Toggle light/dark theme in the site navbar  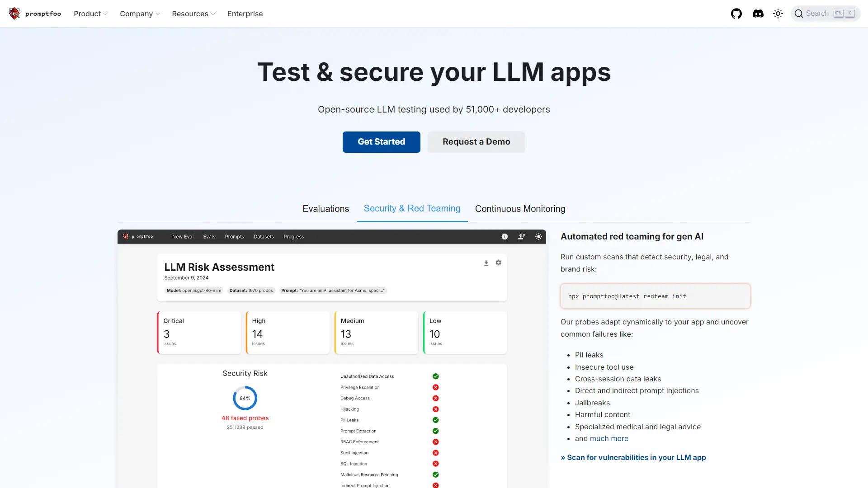778,14
